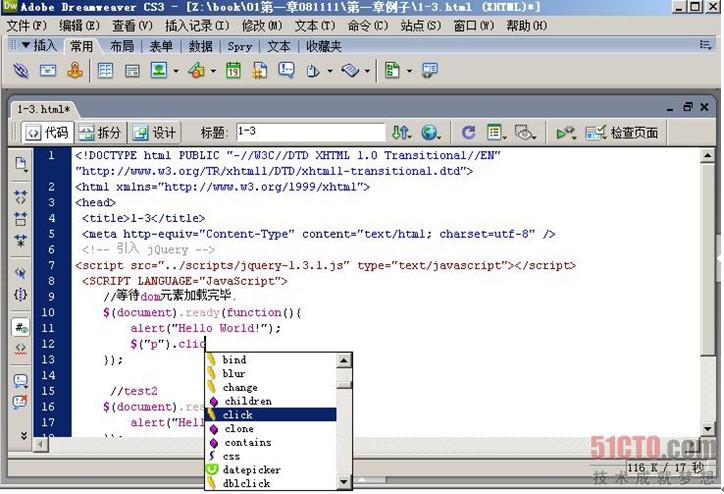Click Remove Comment icon

pos(20,402)
